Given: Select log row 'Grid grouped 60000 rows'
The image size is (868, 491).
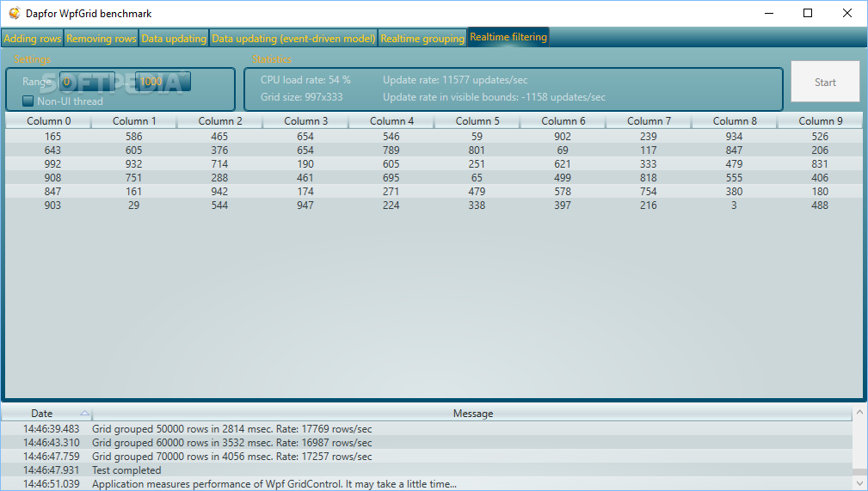Looking at the screenshot, I should 426,443.
